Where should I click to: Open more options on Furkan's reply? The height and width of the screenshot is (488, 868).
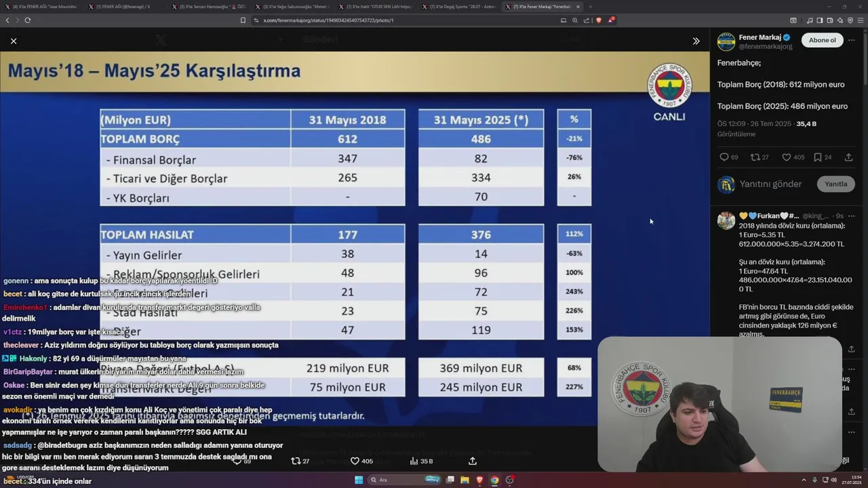852,216
